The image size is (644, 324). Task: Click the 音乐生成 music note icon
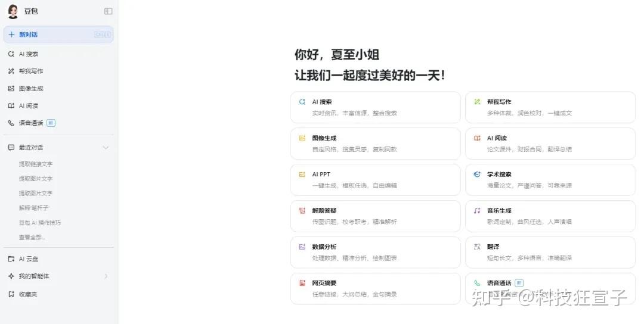(x=477, y=211)
